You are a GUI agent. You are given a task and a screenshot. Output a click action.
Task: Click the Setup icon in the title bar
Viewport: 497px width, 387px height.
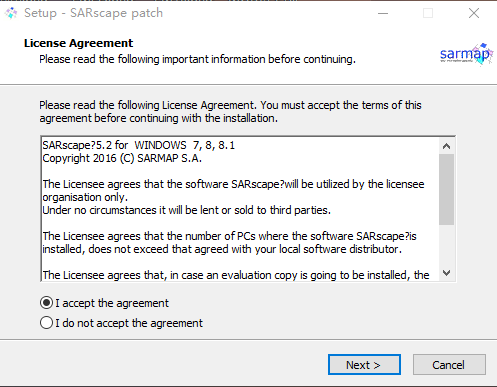[x=11, y=13]
